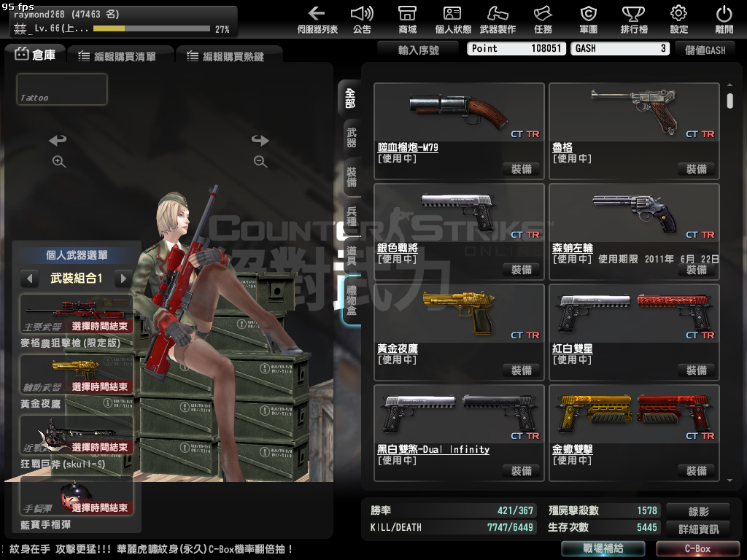Click the 黃金夜鷹 weapon image

pos(459,314)
